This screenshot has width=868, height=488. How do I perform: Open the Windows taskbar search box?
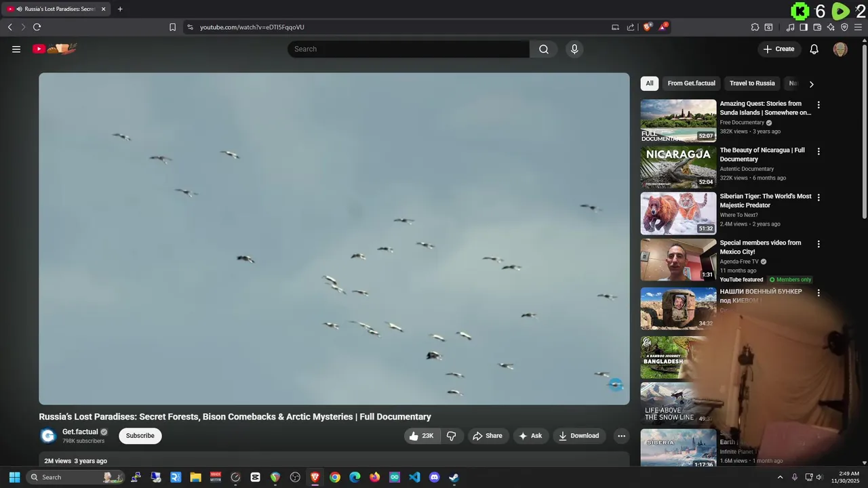click(75, 477)
